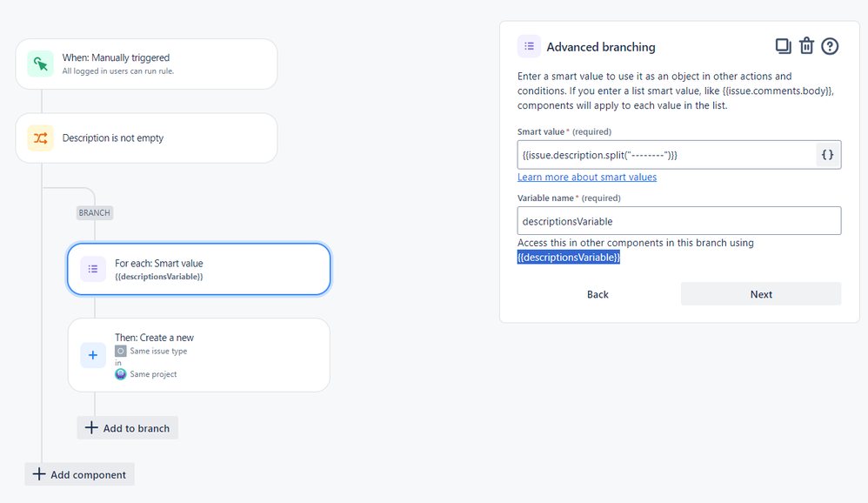Click the Next button
The image size is (868, 503).
[761, 294]
